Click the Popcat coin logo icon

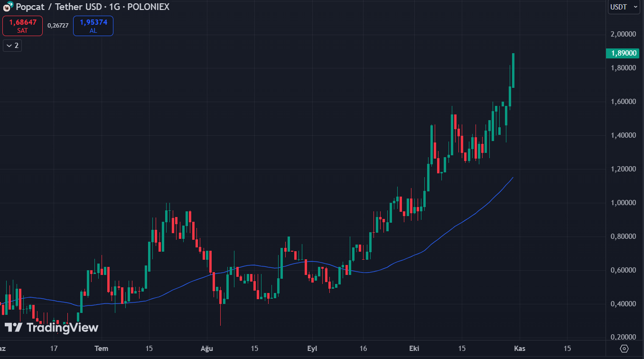pos(7,8)
